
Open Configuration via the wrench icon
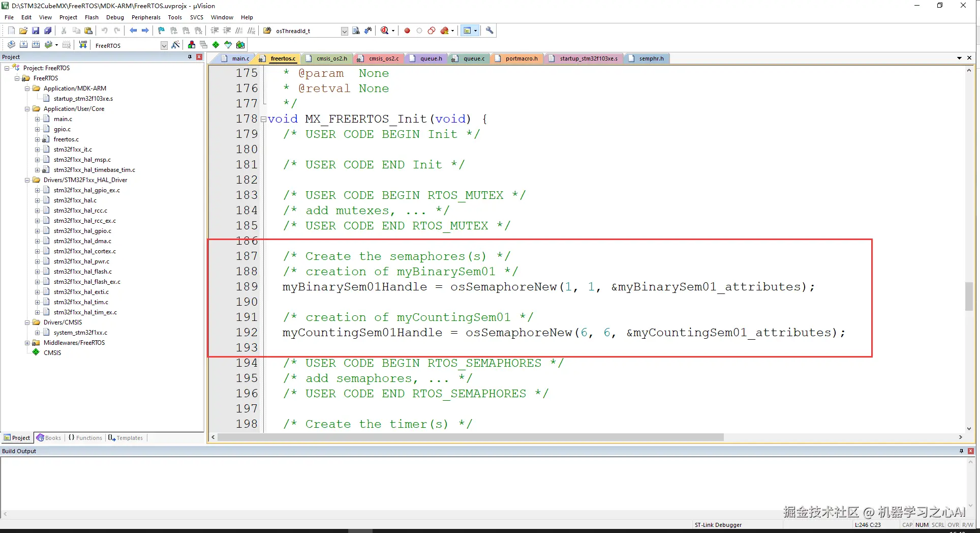[x=489, y=31]
